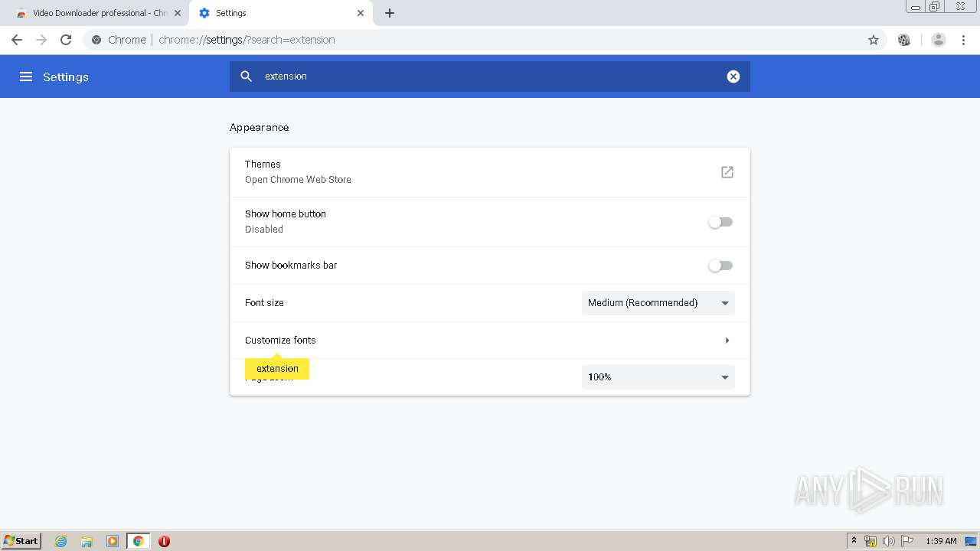Click the Appearance section heading

coord(260,128)
